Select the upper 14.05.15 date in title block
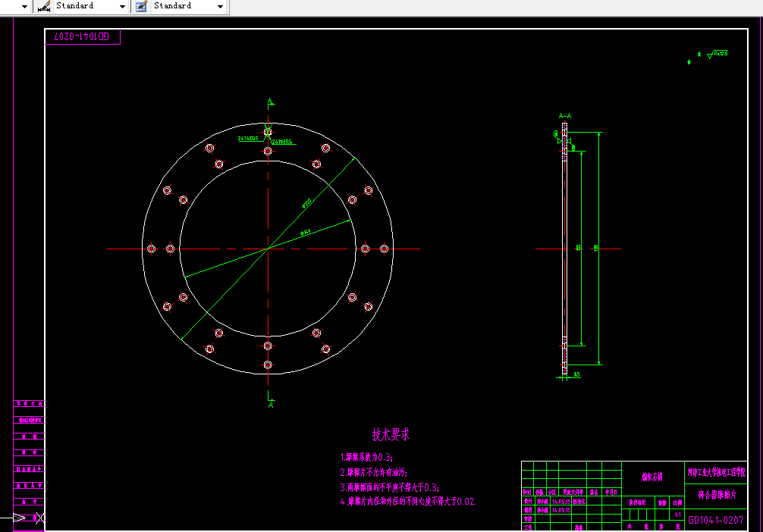The height and width of the screenshot is (532, 763). click(x=561, y=502)
